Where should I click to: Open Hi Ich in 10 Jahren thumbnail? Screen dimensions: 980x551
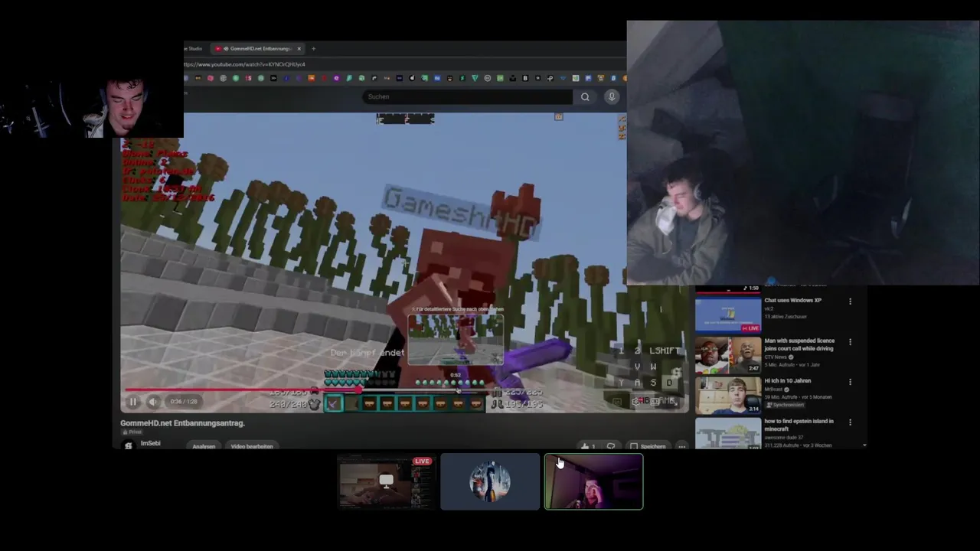[728, 396]
